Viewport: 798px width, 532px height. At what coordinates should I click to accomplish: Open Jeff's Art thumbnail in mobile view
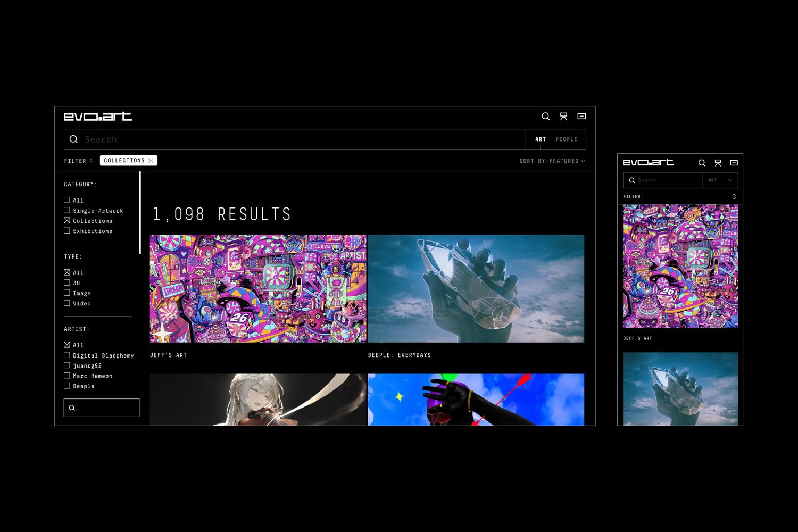[680, 266]
